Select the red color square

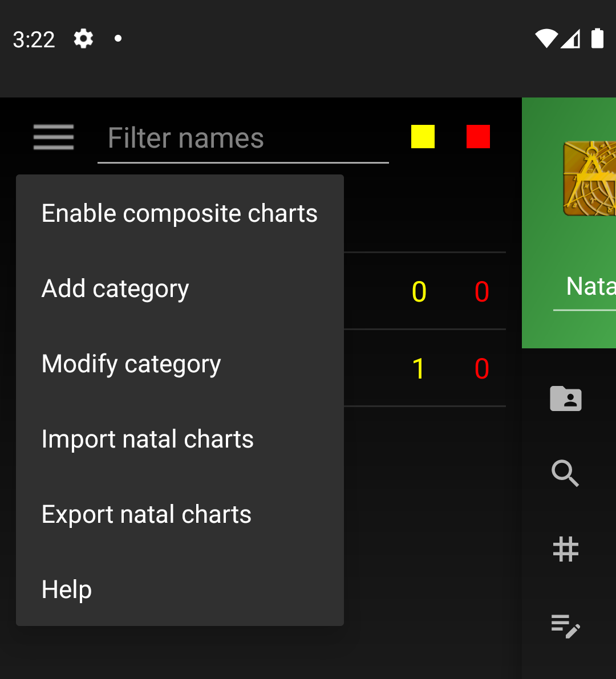(478, 136)
